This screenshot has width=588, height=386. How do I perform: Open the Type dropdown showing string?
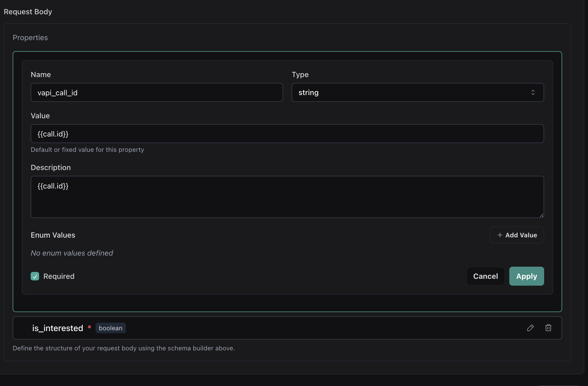coord(417,92)
